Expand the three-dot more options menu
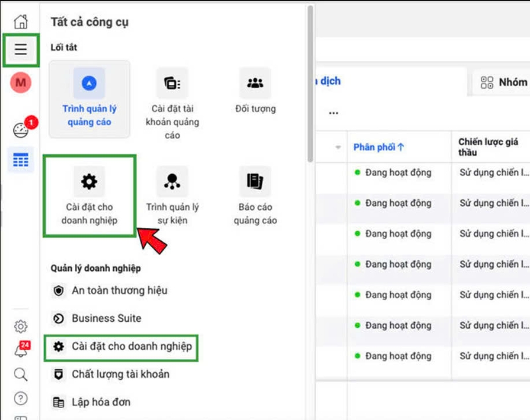 (333, 113)
